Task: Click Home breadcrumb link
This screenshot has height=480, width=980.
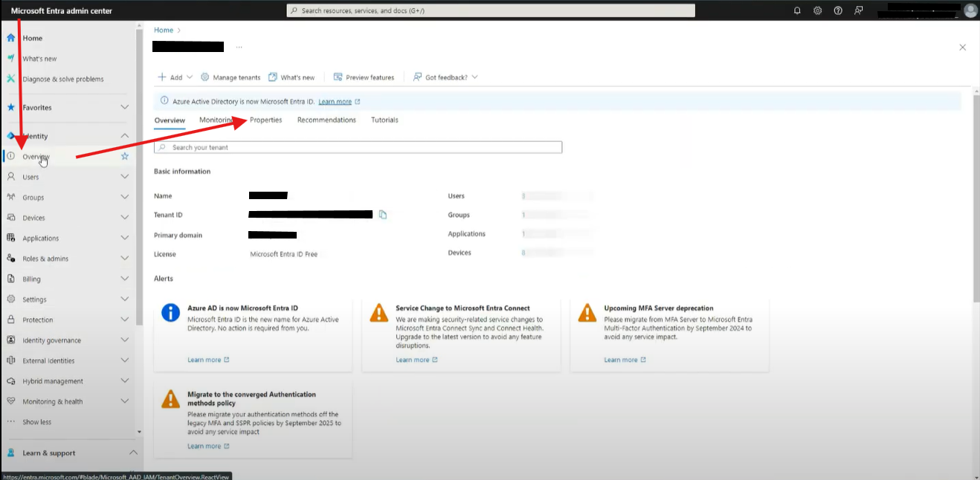Action: pos(164,30)
